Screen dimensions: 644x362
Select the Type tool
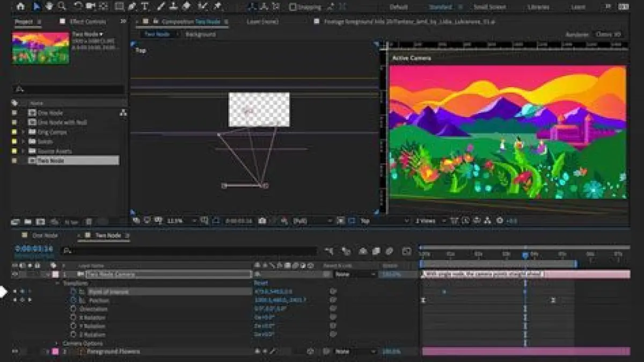[x=145, y=6]
